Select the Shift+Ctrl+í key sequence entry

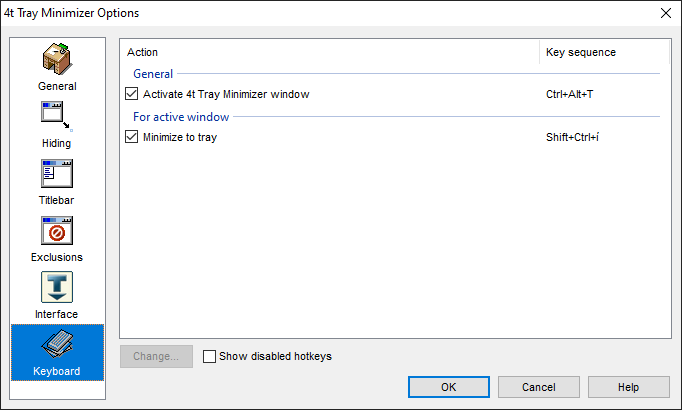pyautogui.click(x=572, y=137)
